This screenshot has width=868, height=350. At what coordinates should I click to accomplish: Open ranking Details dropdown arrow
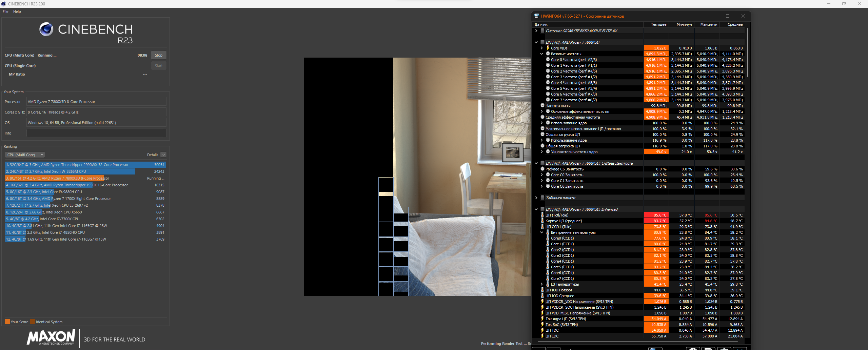tap(163, 155)
